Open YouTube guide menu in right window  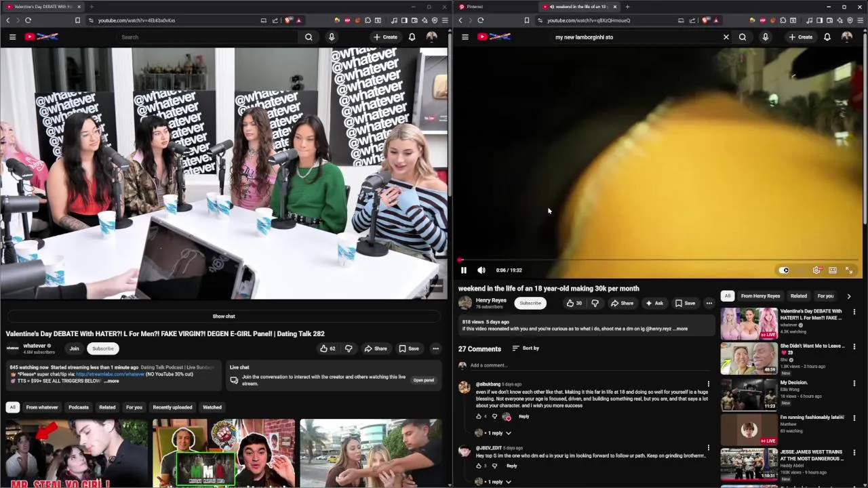[465, 37]
